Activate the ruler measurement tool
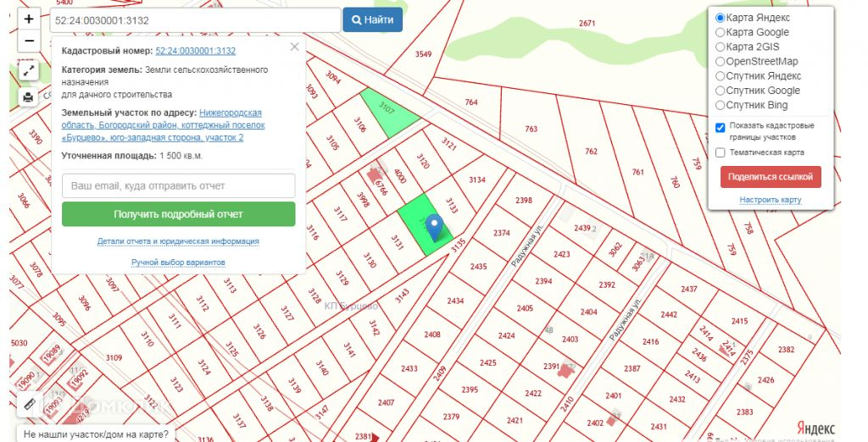Image resolution: width=868 pixels, height=442 pixels. point(30,405)
